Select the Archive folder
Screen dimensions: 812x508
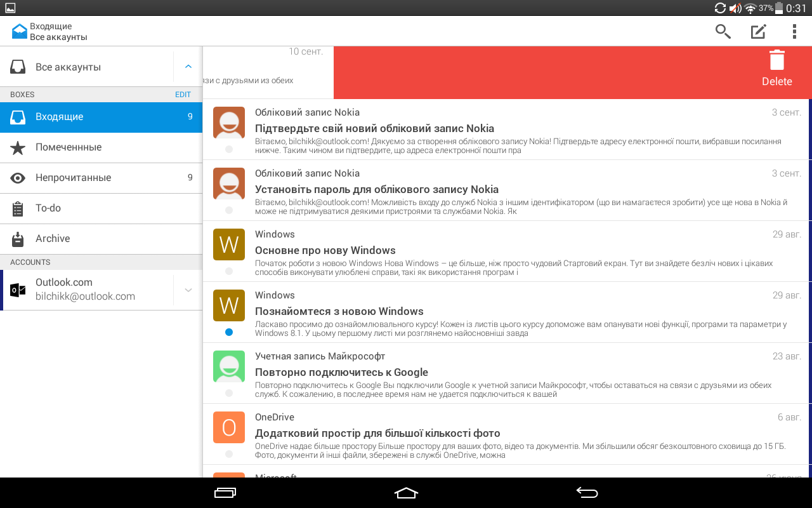point(101,239)
